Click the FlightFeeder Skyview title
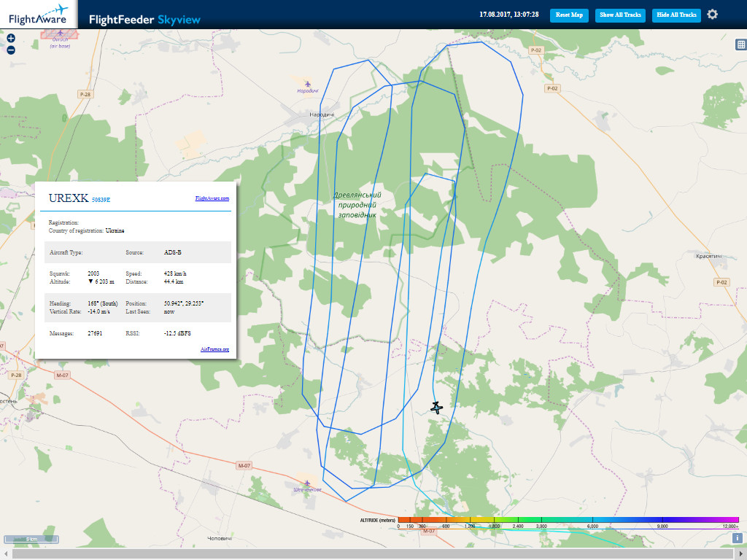Image resolution: width=747 pixels, height=560 pixels. 144,20
